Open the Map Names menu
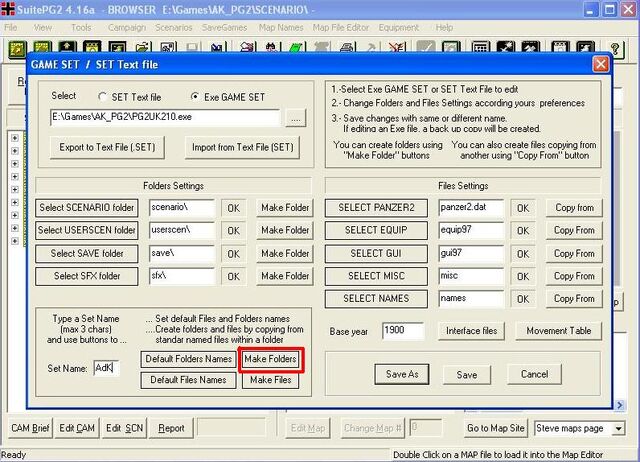 (281, 28)
